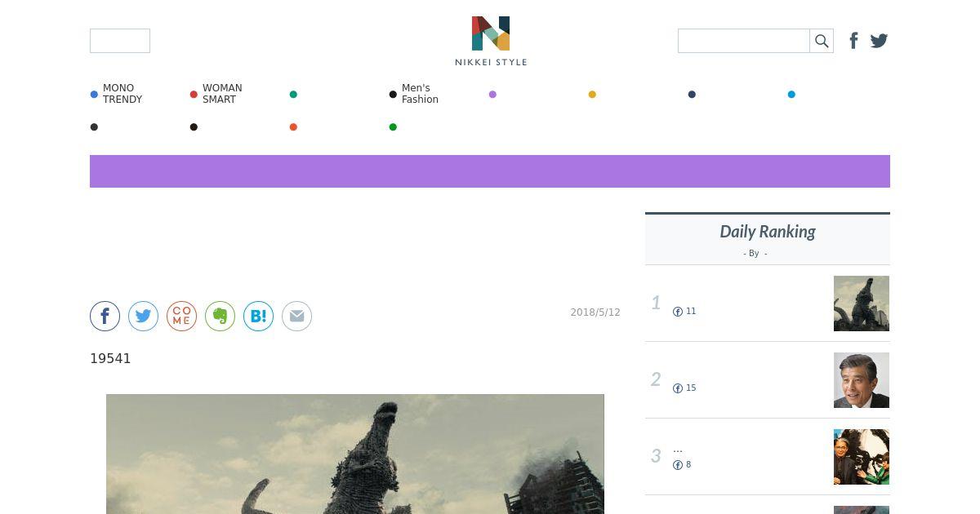980x514 pixels.
Task: Share the article on Facebook
Action: [105, 316]
